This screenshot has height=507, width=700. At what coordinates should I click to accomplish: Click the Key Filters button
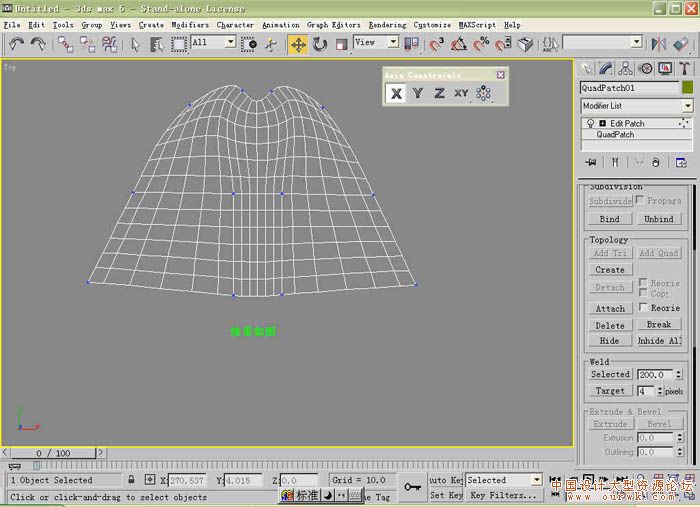[503, 495]
